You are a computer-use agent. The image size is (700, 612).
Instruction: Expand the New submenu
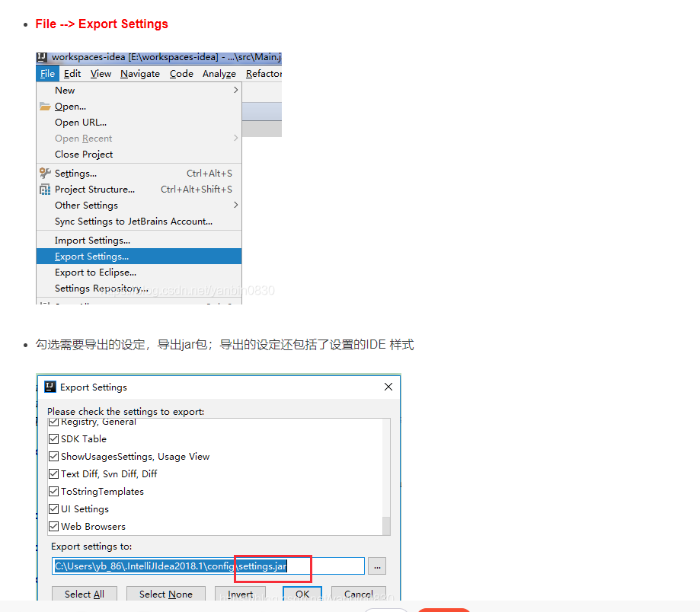pos(139,90)
